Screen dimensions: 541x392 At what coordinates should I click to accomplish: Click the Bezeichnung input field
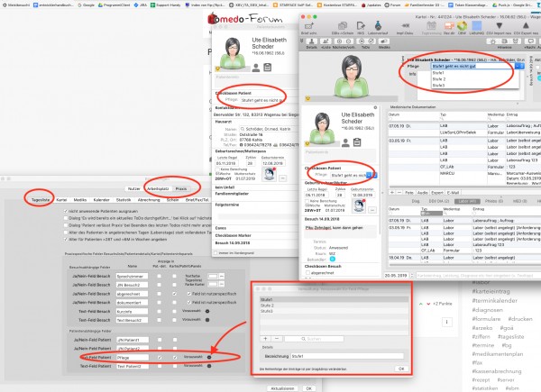(347, 356)
